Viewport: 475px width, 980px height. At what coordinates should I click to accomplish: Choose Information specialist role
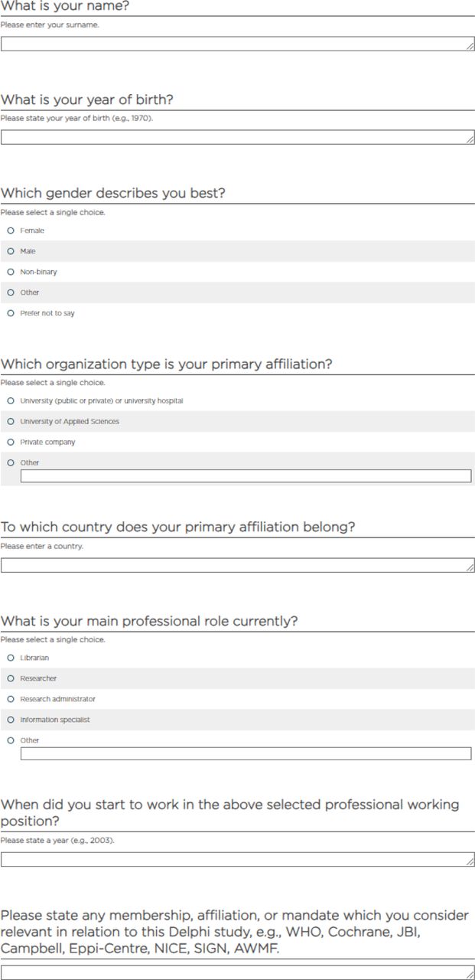[x=11, y=720]
